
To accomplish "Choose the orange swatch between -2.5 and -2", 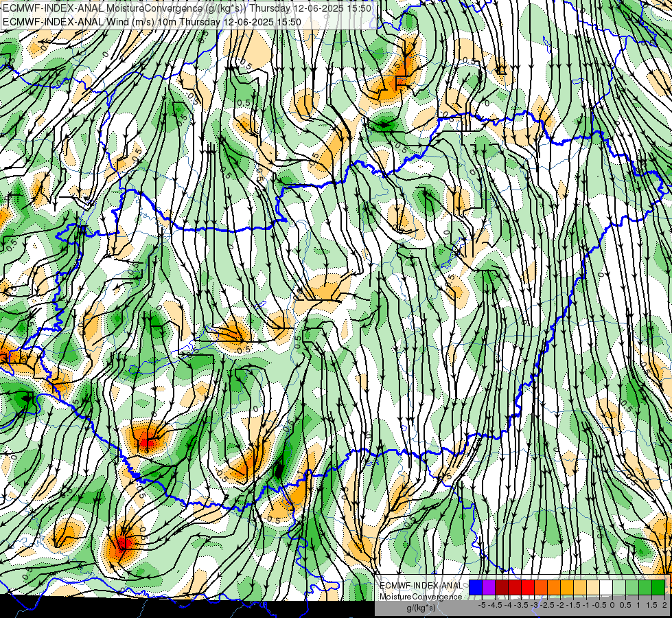I will pyautogui.click(x=554, y=587).
